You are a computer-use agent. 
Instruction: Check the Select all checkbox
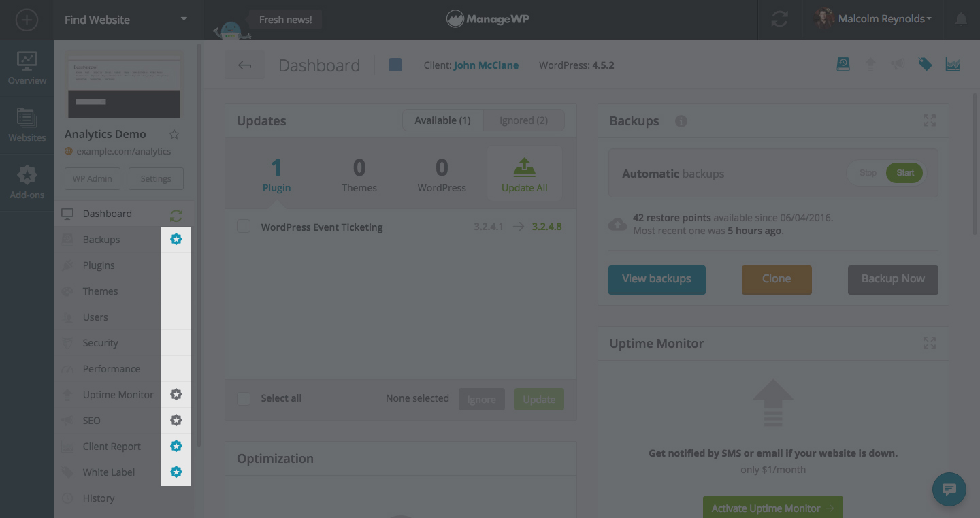pos(244,399)
